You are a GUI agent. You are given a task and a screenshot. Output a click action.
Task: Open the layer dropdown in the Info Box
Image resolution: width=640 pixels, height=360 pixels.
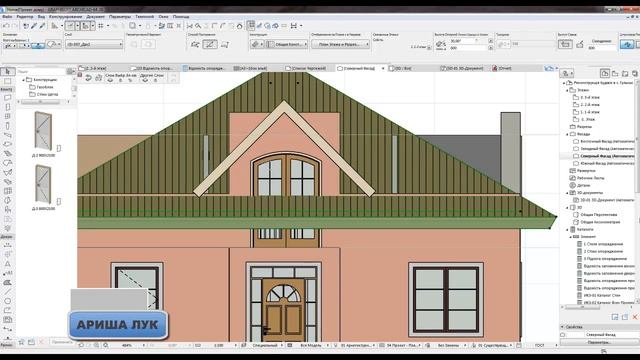93,44
